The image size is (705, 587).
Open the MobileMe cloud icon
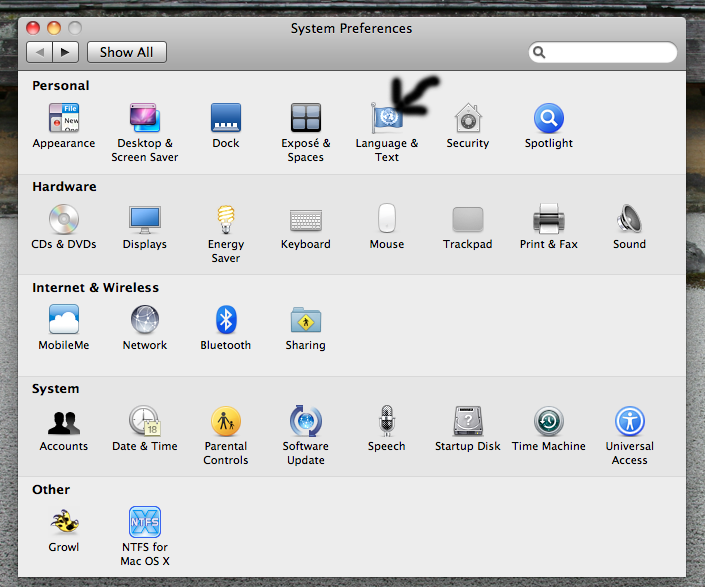pos(64,319)
